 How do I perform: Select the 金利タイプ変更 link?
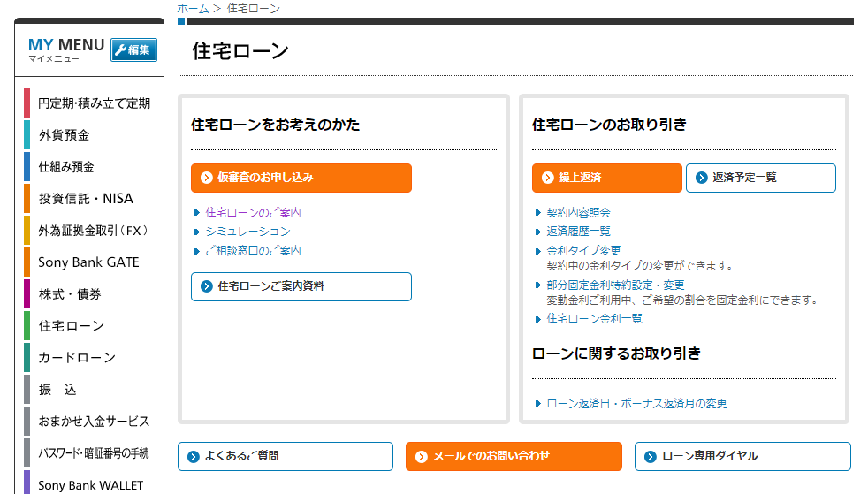[583, 251]
